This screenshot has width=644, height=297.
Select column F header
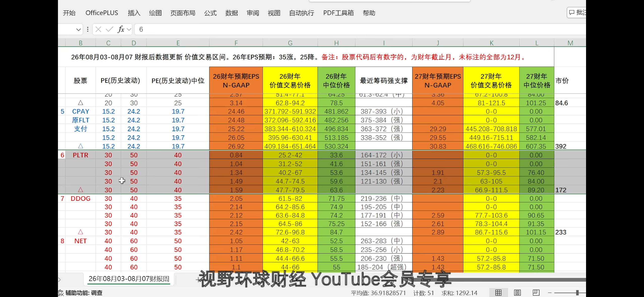tap(236, 43)
